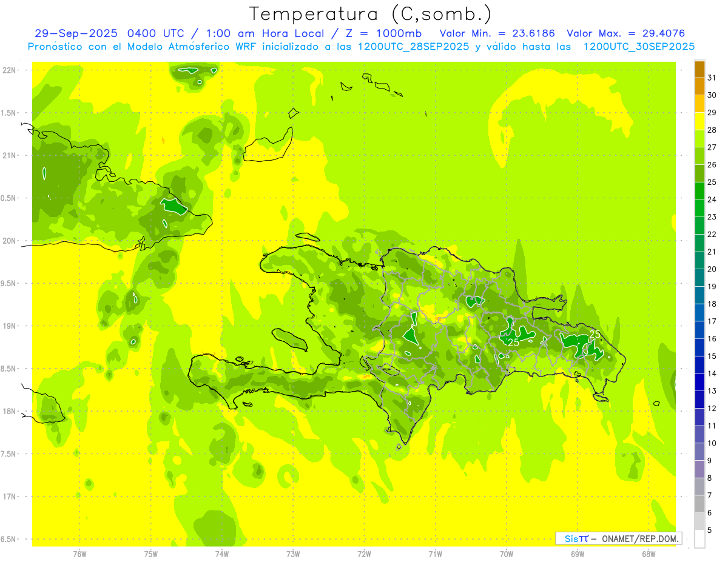
Task: Click the 68W longitude axis label
Action: 649,554
